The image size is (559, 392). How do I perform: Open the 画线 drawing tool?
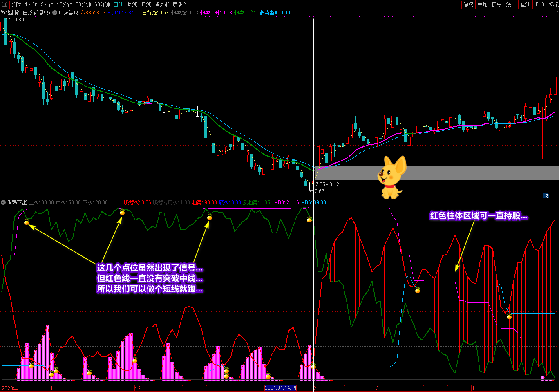(525, 4)
